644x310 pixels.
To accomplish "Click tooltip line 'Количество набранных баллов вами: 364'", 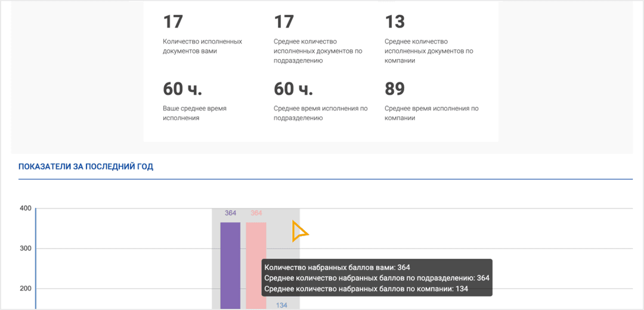I will [337, 268].
